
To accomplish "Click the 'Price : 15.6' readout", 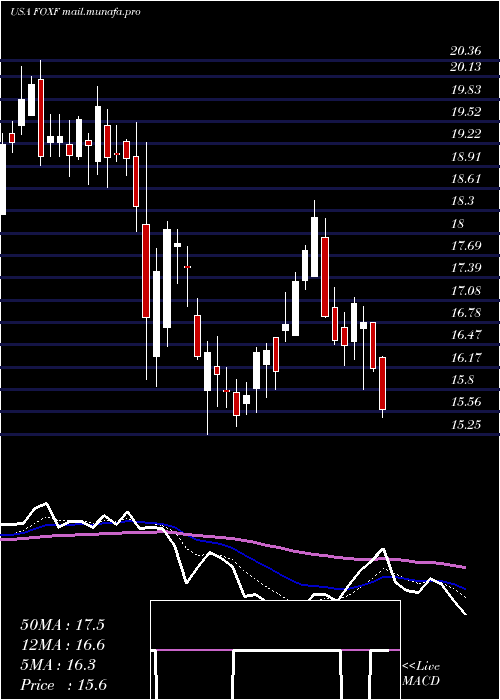I will coord(64,685).
